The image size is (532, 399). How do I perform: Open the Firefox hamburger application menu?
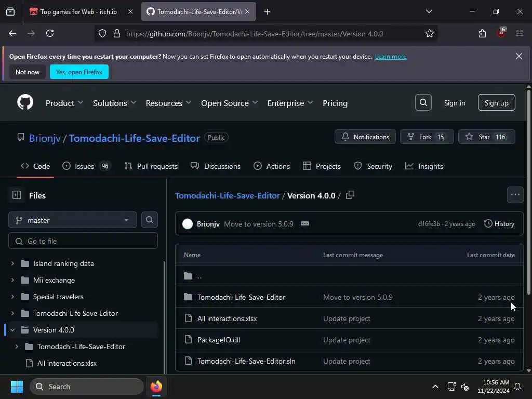(520, 34)
